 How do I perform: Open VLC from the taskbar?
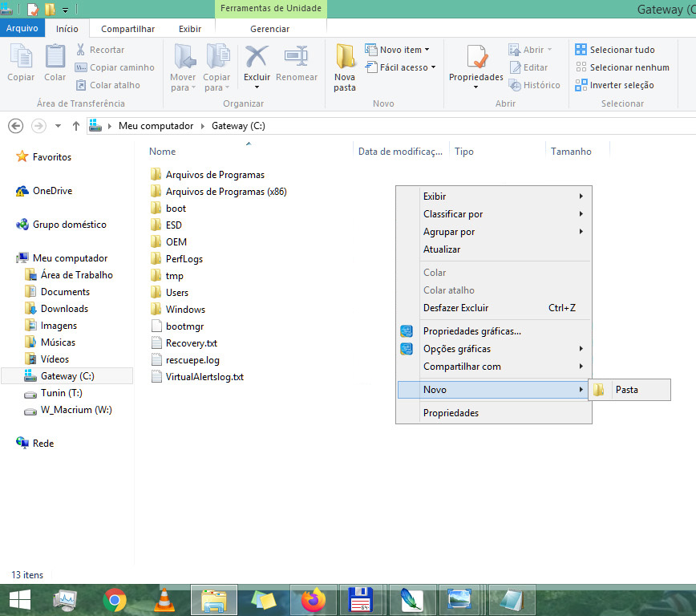164,600
